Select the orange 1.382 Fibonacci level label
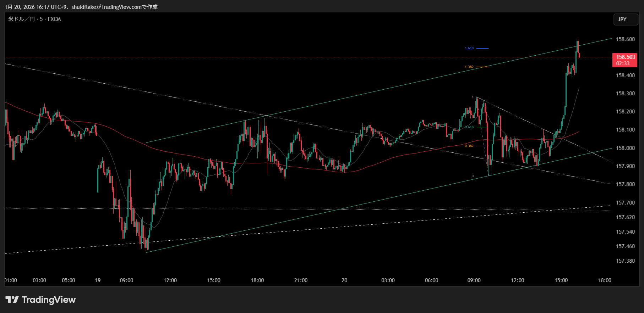This screenshot has width=644, height=313. pyautogui.click(x=469, y=67)
